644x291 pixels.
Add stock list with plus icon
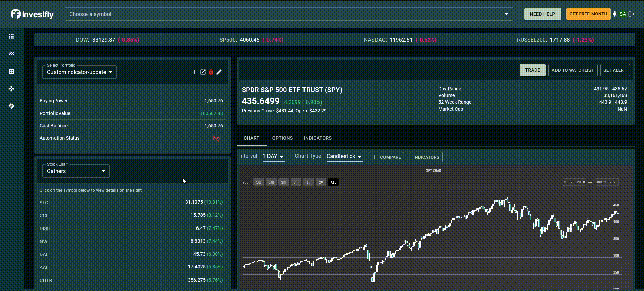[x=219, y=171]
